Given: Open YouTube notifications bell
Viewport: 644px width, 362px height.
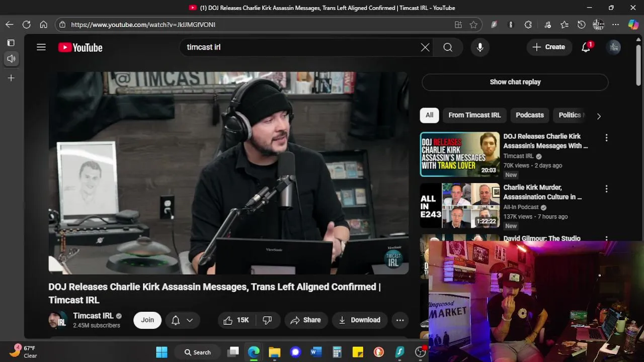Looking at the screenshot, I should click(586, 47).
